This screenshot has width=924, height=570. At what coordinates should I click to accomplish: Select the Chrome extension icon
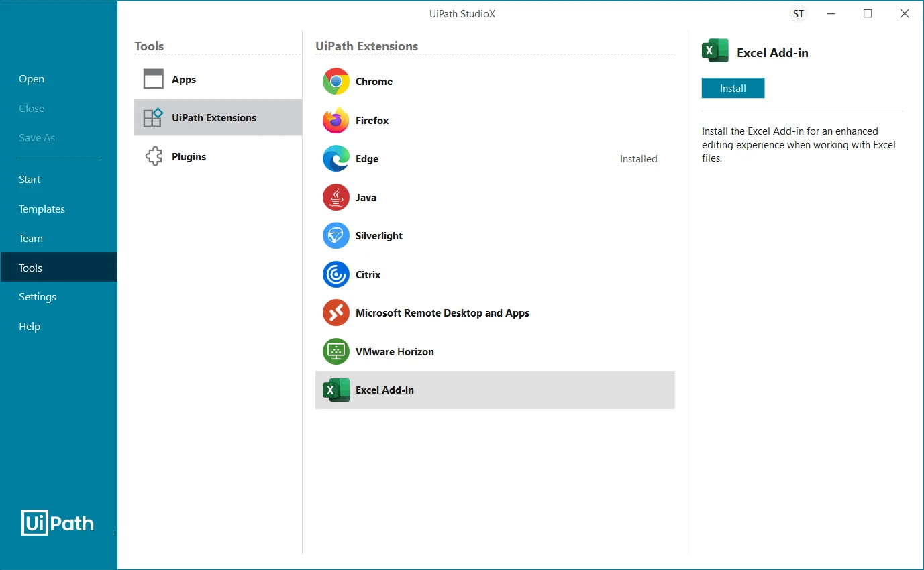click(x=336, y=81)
